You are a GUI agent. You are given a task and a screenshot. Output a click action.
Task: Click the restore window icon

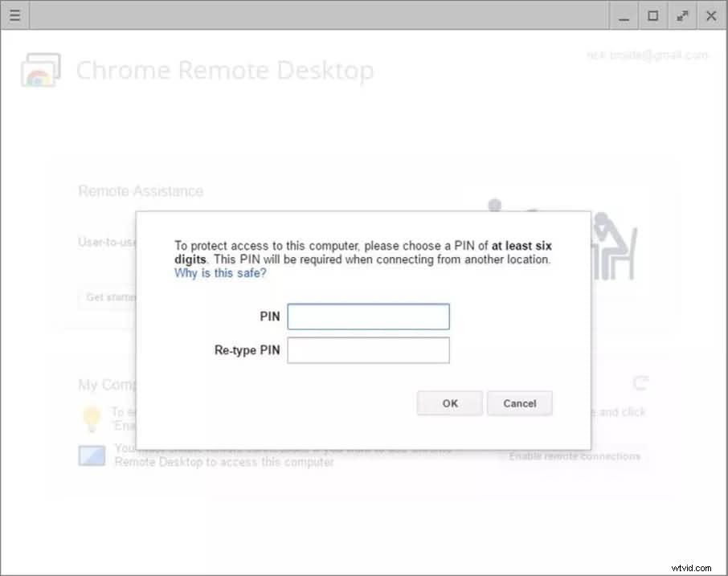tap(652, 15)
